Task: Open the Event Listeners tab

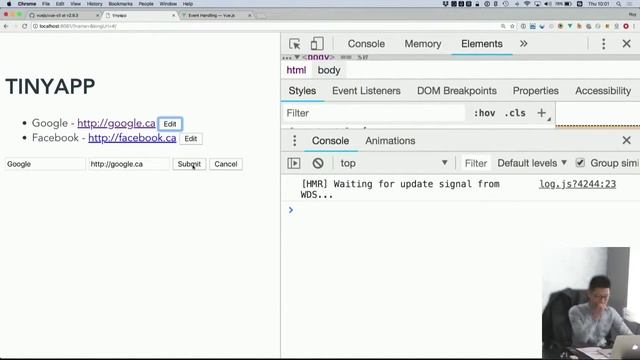Action: 366,91
